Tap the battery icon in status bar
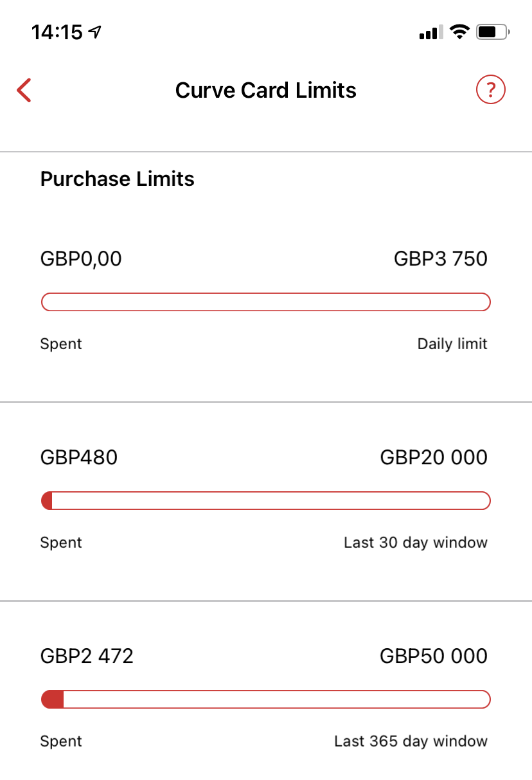 pyautogui.click(x=493, y=32)
